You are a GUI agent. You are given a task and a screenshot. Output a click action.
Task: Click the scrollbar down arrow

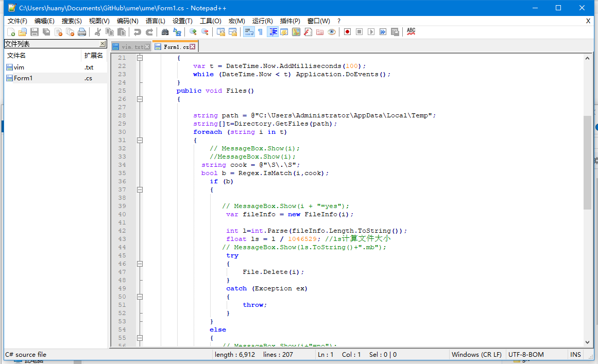tap(587, 342)
